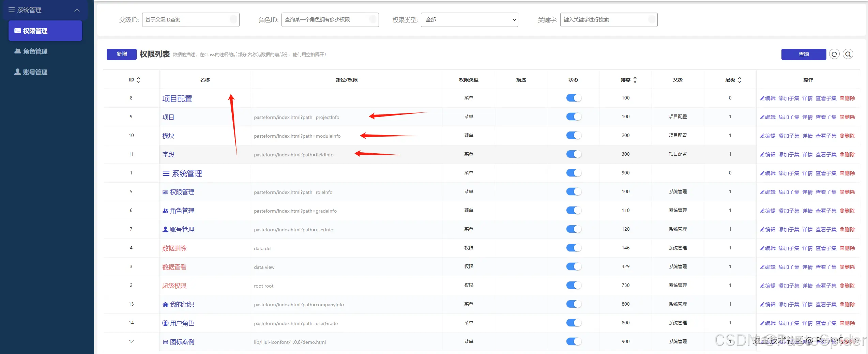Viewport: 868px width, 354px height.
Task: Click the people icon beside 角色管理 in the table
Action: tap(165, 211)
